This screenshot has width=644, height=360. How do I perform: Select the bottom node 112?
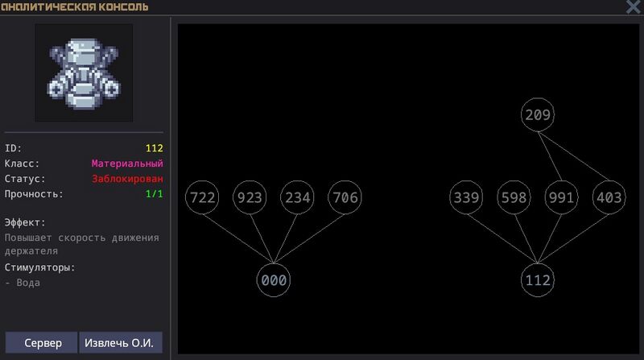point(537,280)
